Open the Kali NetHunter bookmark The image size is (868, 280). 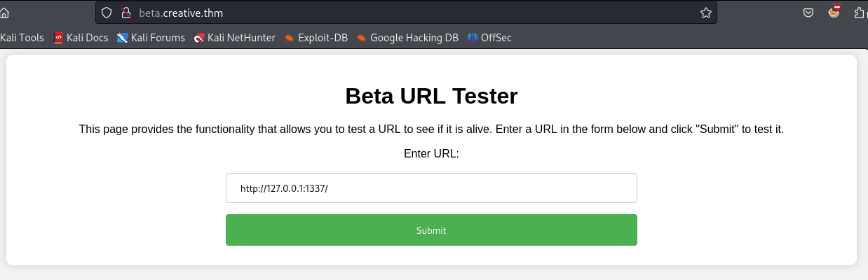pos(234,38)
